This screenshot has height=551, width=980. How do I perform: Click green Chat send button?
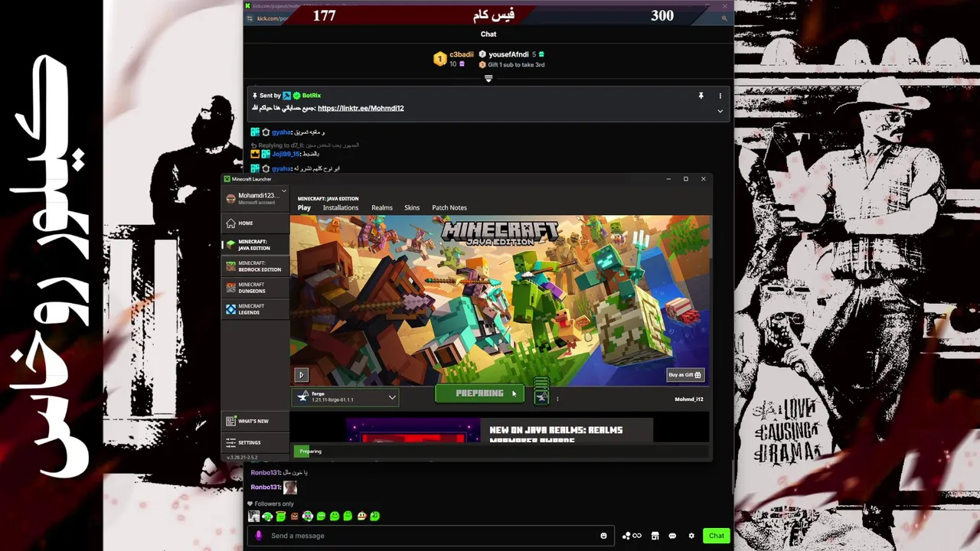click(716, 536)
